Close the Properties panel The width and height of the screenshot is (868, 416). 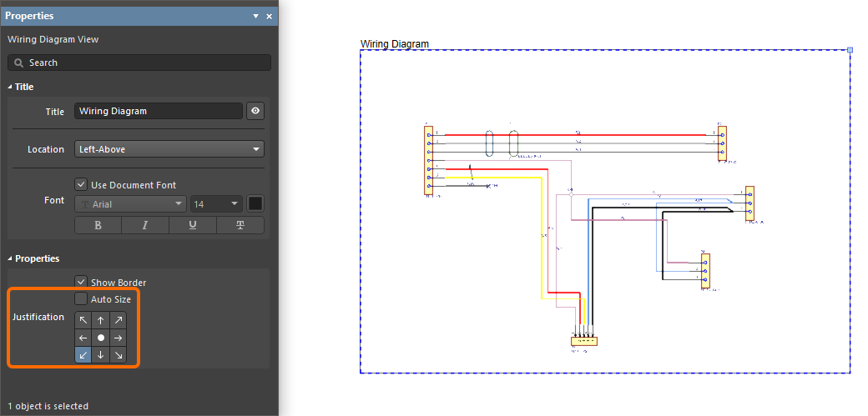(x=269, y=17)
